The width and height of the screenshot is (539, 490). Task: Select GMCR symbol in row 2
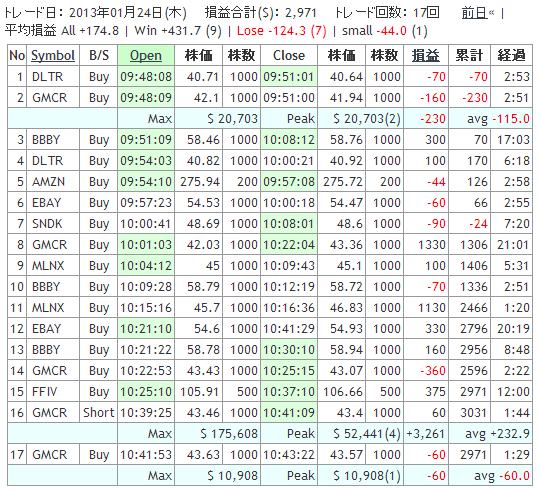point(50,98)
